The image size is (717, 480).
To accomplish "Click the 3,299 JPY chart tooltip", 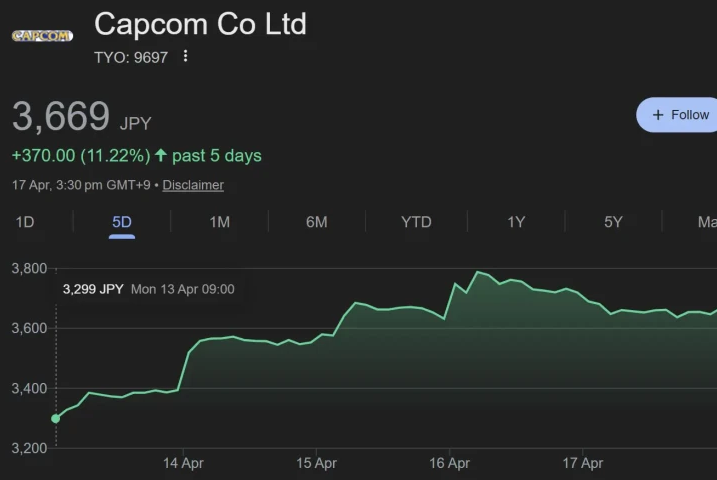I will pyautogui.click(x=148, y=289).
